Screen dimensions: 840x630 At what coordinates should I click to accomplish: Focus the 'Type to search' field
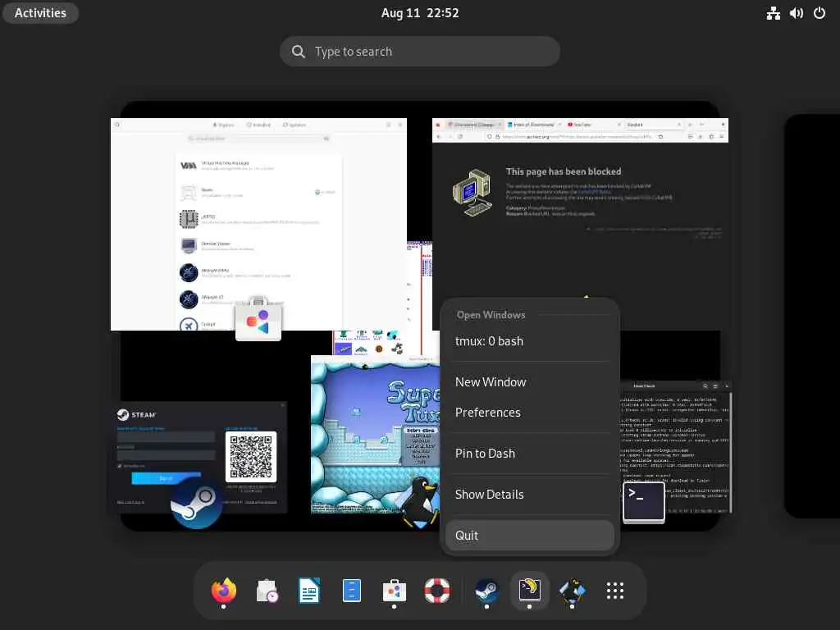(420, 52)
